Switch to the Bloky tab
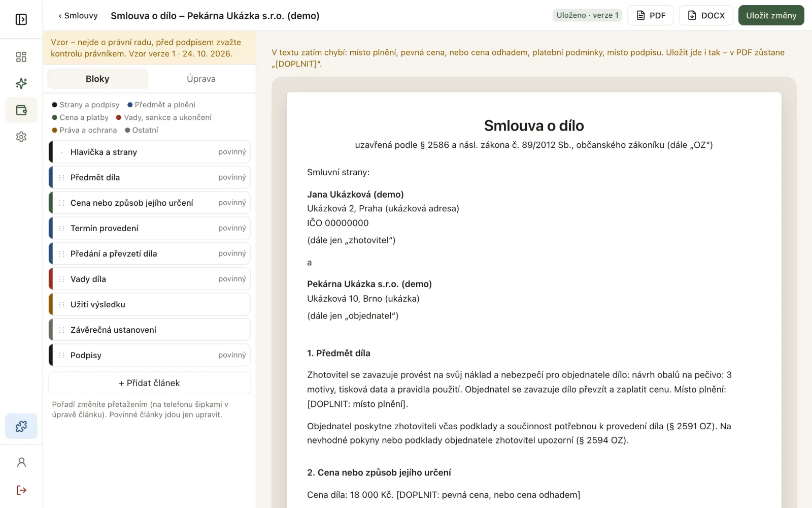The width and height of the screenshot is (812, 508). [x=97, y=79]
